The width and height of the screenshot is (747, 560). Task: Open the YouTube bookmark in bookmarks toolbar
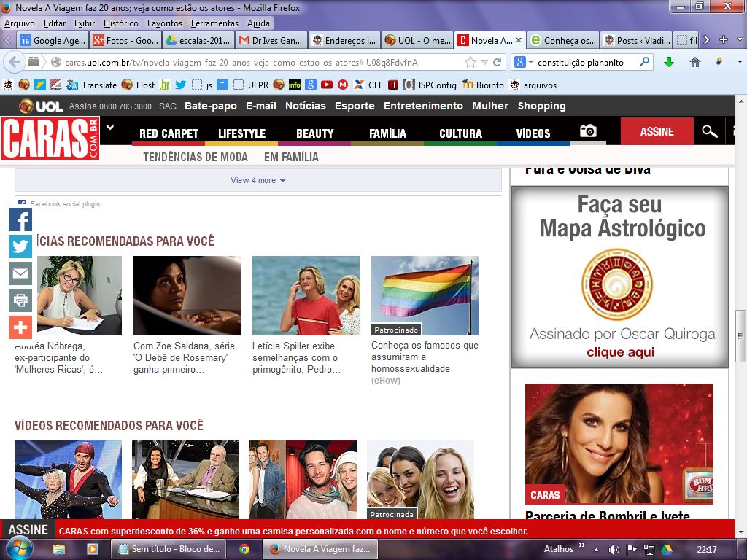tap(326, 85)
